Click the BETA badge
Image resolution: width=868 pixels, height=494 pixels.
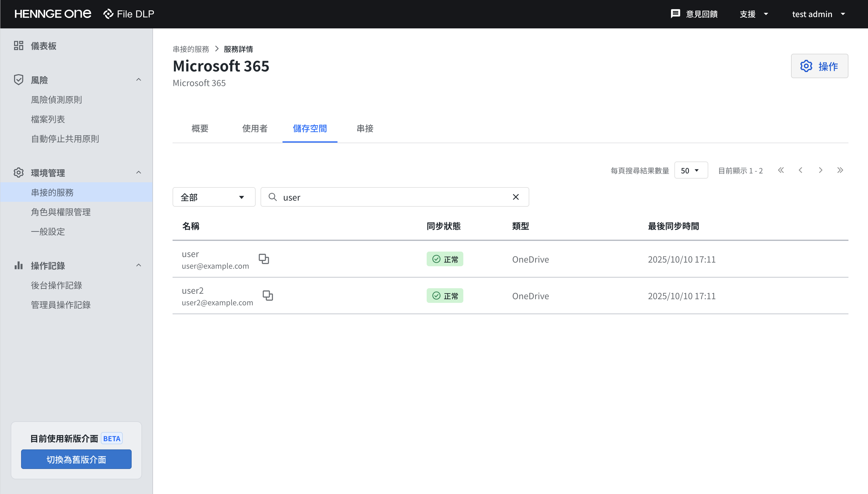click(x=112, y=439)
